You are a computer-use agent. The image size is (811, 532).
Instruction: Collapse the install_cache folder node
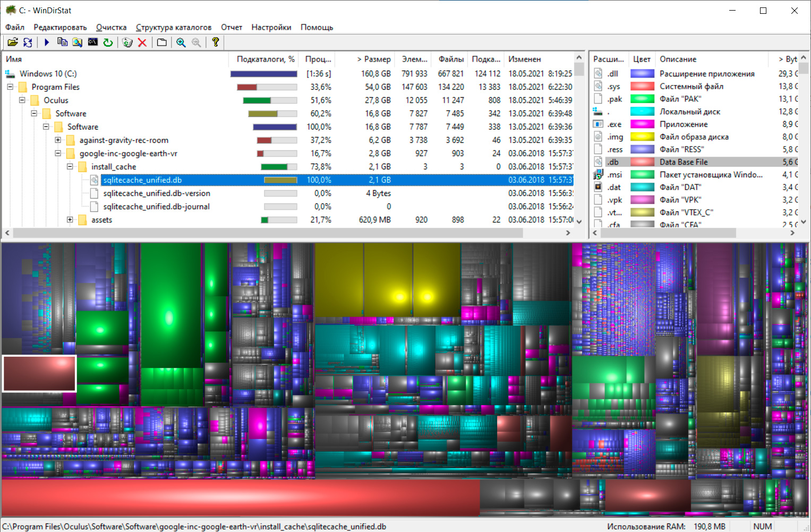click(70, 167)
